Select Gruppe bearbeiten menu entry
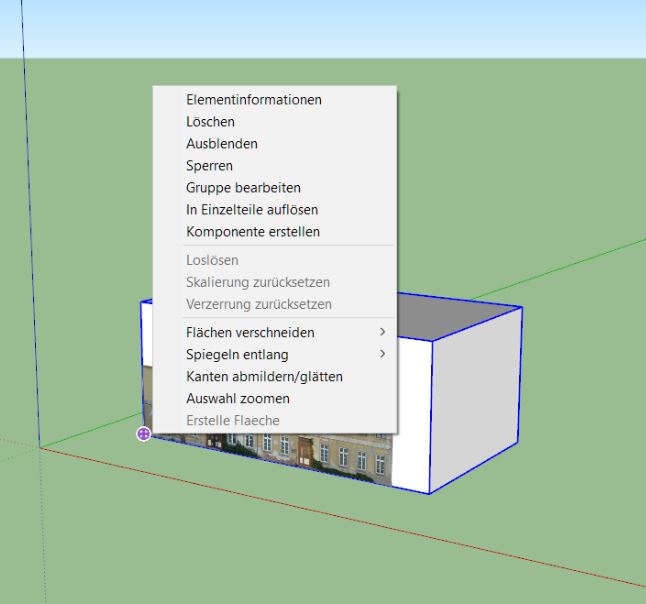The image size is (646, 604). pos(243,188)
